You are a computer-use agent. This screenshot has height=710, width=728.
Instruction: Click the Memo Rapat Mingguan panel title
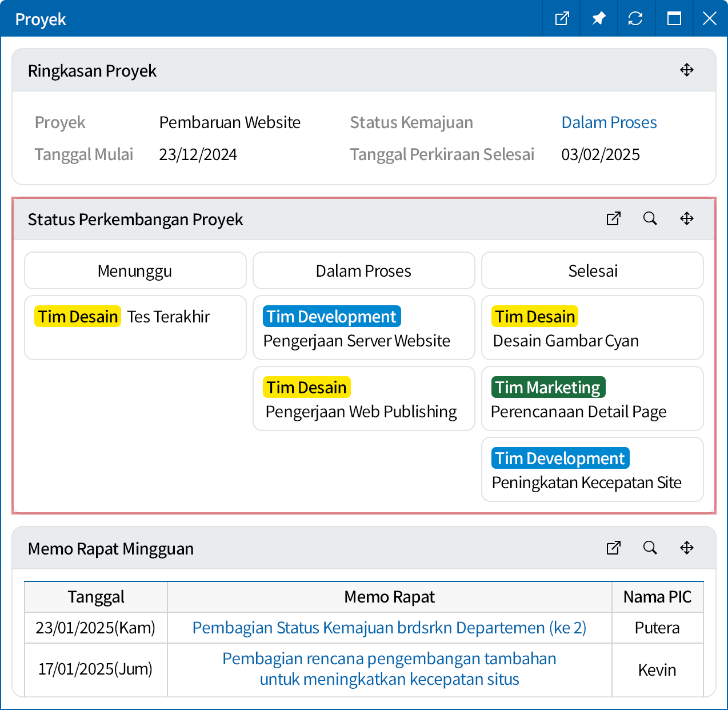point(111,549)
